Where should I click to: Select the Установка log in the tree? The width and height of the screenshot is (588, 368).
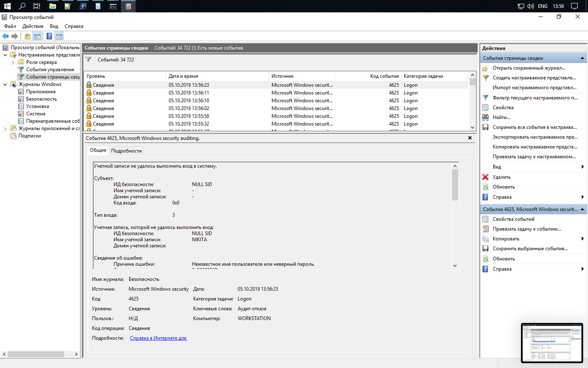(x=37, y=106)
